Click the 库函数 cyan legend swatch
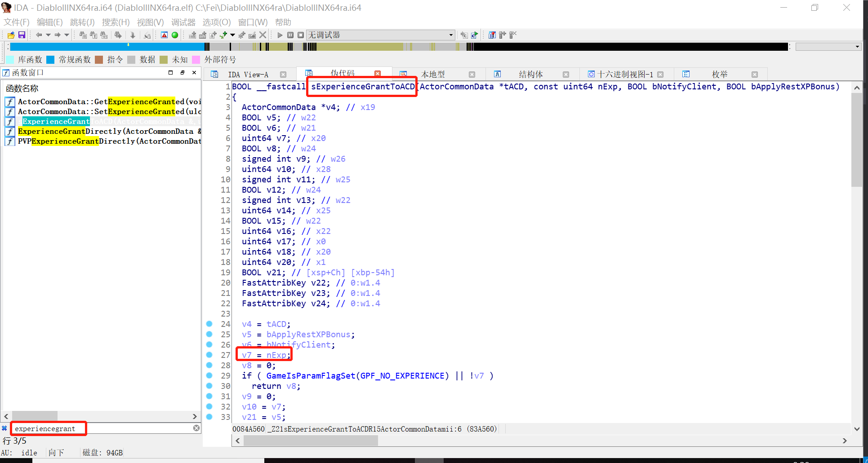 tap(10, 60)
